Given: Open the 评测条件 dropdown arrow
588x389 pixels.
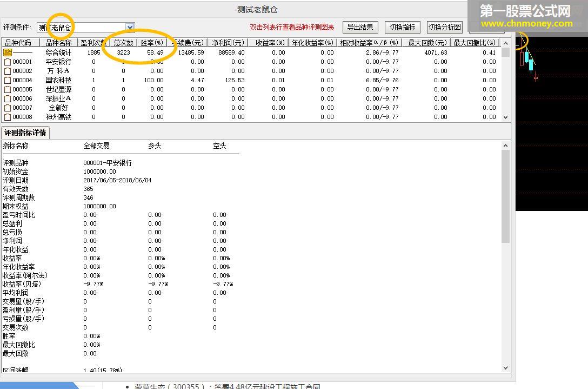Looking at the screenshot, I should pyautogui.click(x=130, y=28).
